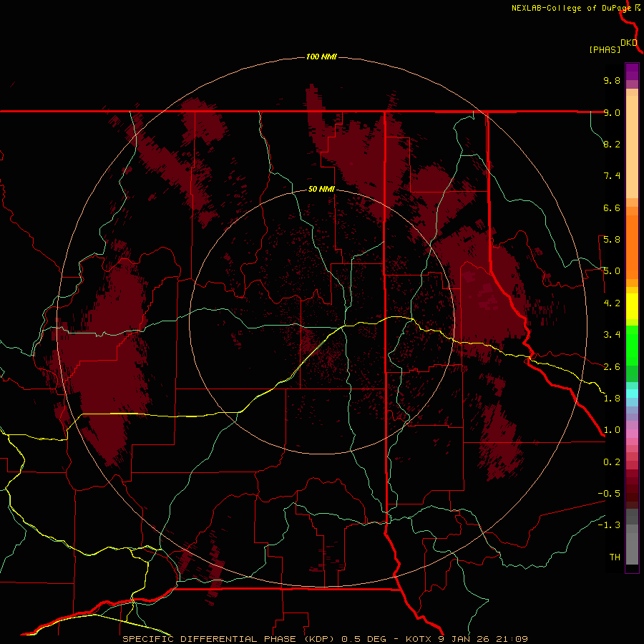The image size is (644, 644).
Task: Click the 8.2 scale value
Action: [612, 144]
